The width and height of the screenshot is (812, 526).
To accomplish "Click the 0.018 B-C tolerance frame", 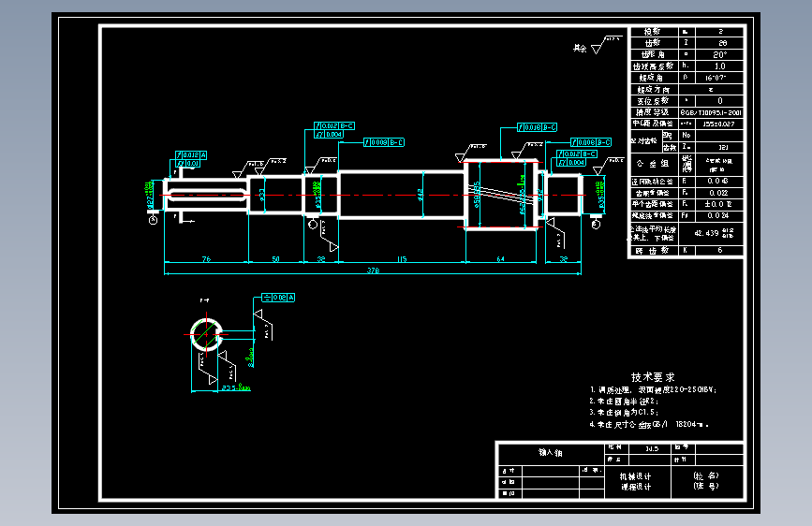I will (x=537, y=127).
